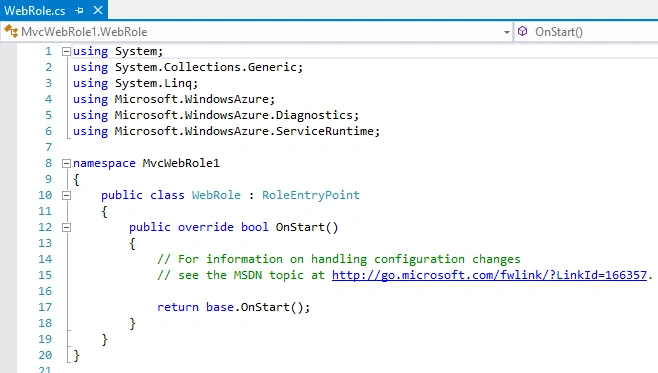The width and height of the screenshot is (658, 373).
Task: Click 'Microsoft.WindowsAzure.Diagnostics' on line 5
Action: pyautogui.click(x=234, y=115)
